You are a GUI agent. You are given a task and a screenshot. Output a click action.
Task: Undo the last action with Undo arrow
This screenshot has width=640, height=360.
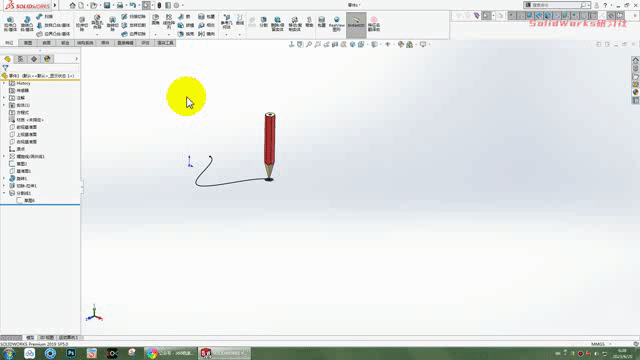[x=133, y=5]
